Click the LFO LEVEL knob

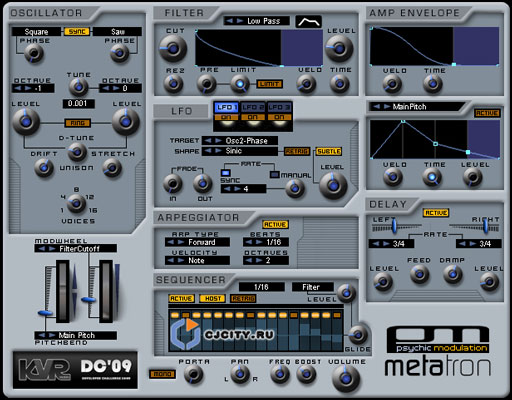pyautogui.click(x=333, y=185)
